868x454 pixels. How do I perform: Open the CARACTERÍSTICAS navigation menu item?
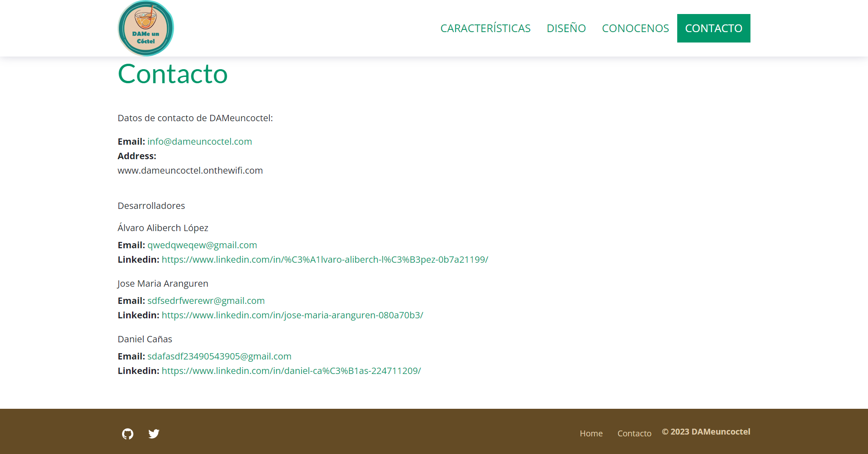[x=486, y=28]
